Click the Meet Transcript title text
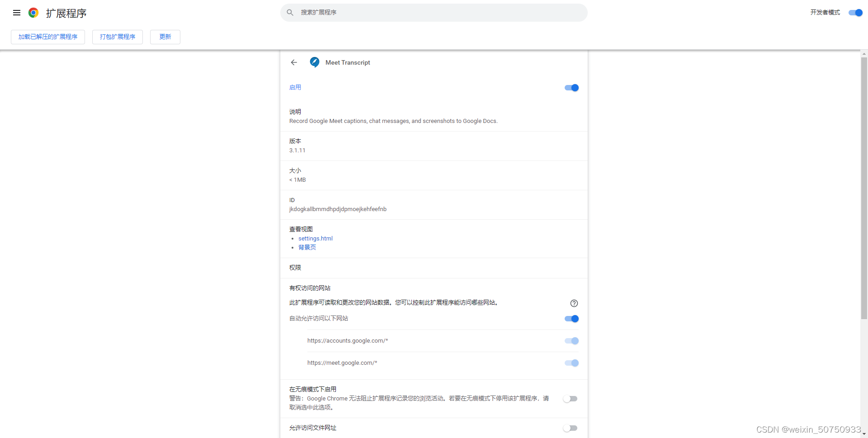 (348, 63)
